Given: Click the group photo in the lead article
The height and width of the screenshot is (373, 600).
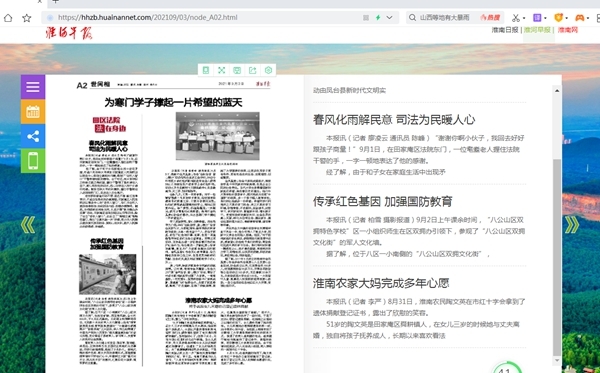Looking at the screenshot, I should tap(218, 136).
